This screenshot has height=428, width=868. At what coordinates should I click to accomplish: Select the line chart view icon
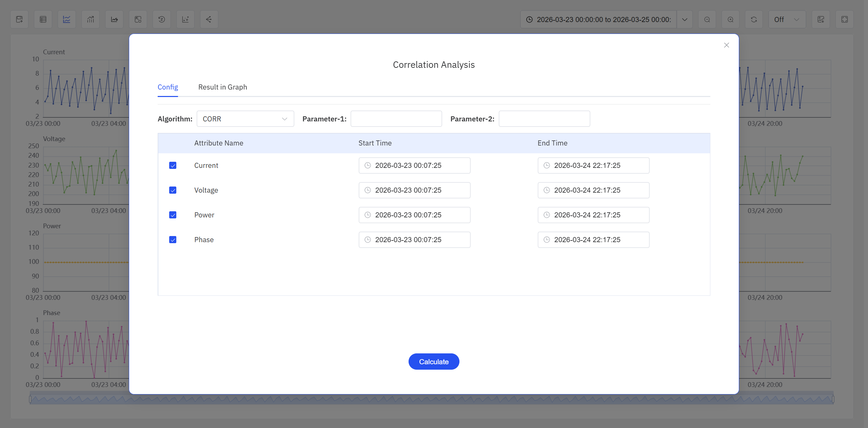(66, 19)
